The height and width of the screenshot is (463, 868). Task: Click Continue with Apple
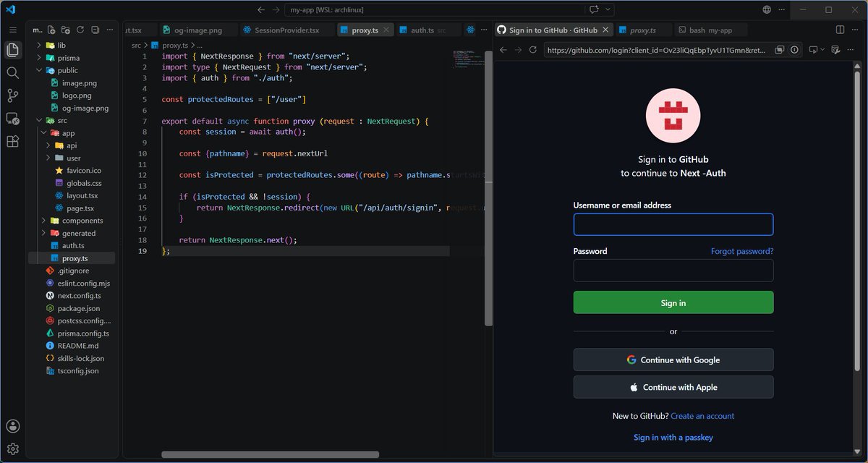pos(673,387)
